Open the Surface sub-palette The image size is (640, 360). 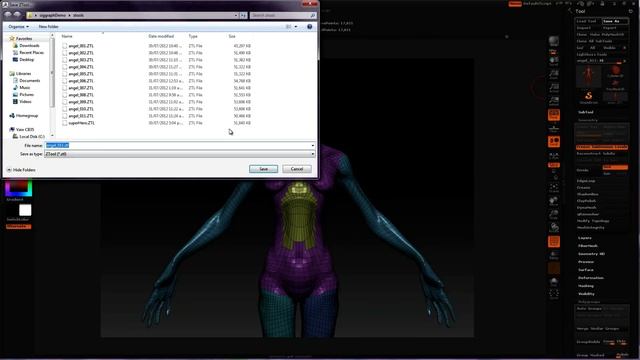pos(586,270)
